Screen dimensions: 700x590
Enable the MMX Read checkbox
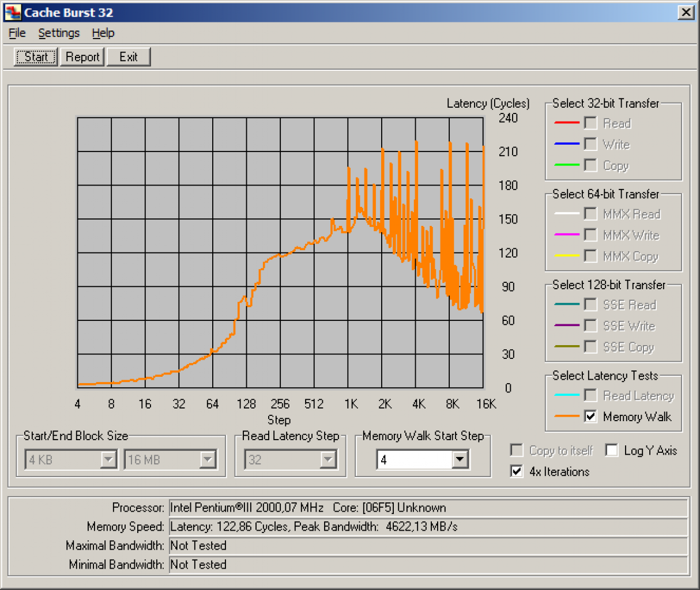(x=590, y=214)
